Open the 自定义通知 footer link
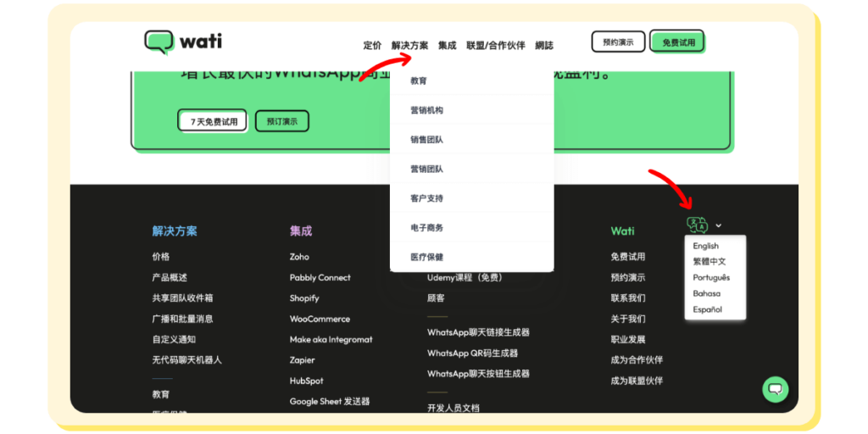Viewport: 868px width, 434px height. tap(174, 339)
